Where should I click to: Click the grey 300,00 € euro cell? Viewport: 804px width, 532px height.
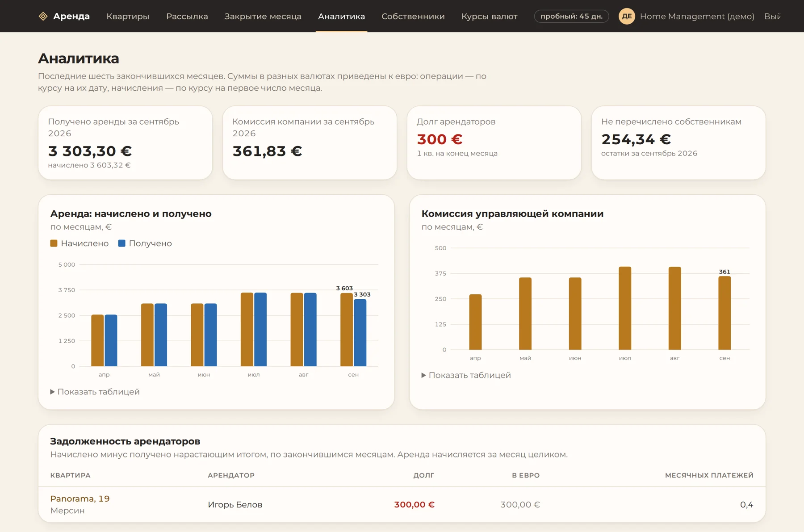[x=520, y=505]
